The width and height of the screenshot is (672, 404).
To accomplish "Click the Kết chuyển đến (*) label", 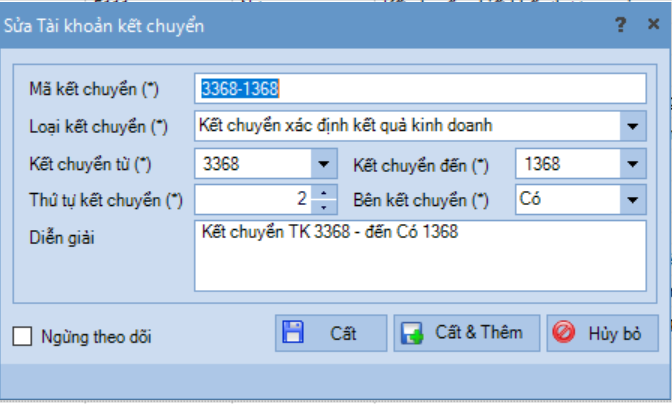I will 421,165.
